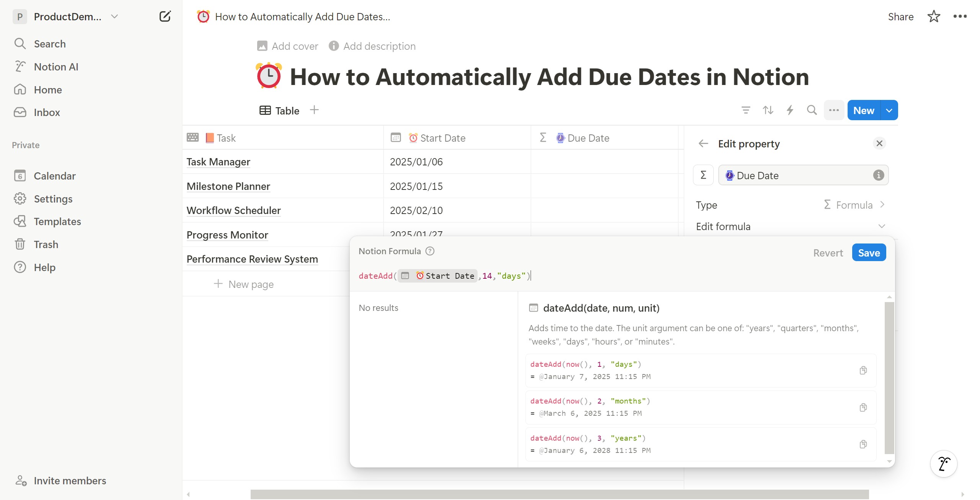
Task: Go back with the Edit property arrow
Action: pyautogui.click(x=703, y=144)
